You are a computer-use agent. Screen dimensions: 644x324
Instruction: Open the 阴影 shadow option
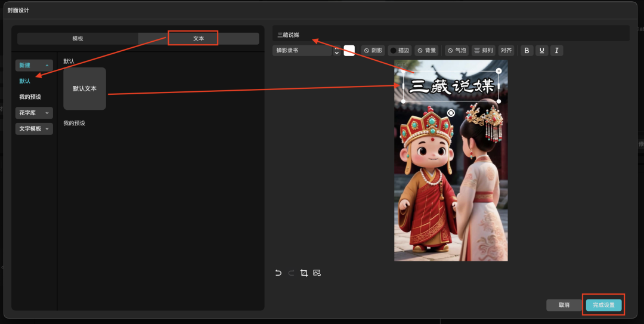tap(373, 51)
